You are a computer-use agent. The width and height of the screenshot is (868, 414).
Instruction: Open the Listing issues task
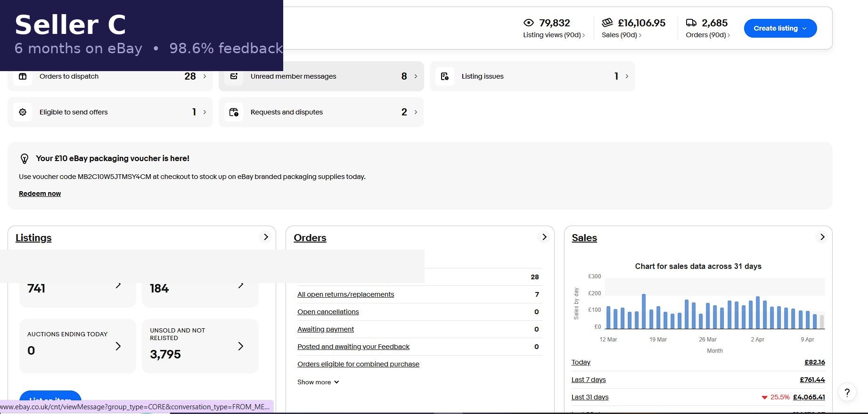(x=532, y=76)
